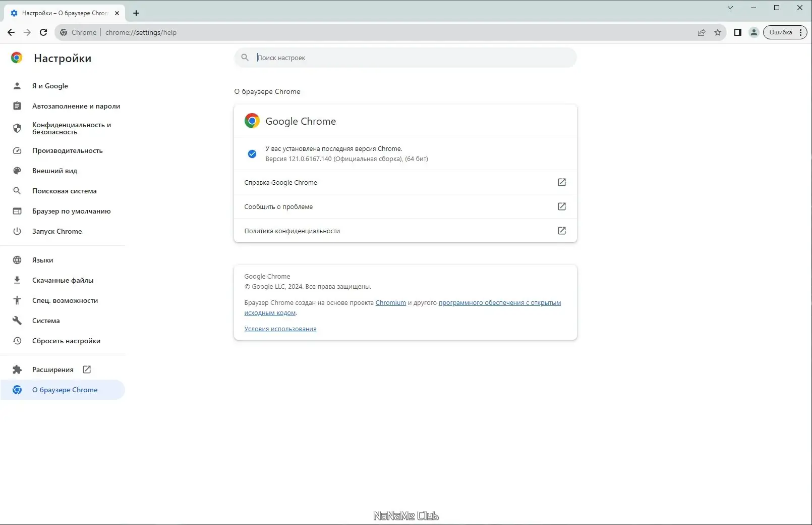Focus the Поиск настроек search field
This screenshot has width=812, height=525.
pos(405,58)
